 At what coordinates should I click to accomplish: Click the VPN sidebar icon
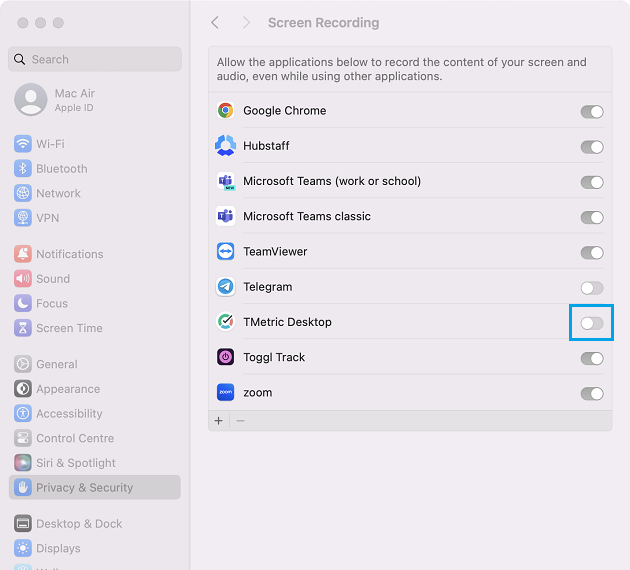[x=23, y=218]
